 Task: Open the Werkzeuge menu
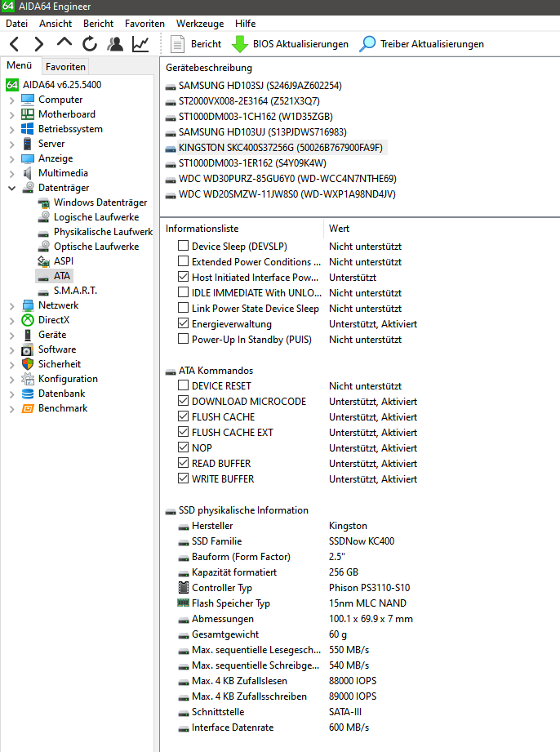200,24
